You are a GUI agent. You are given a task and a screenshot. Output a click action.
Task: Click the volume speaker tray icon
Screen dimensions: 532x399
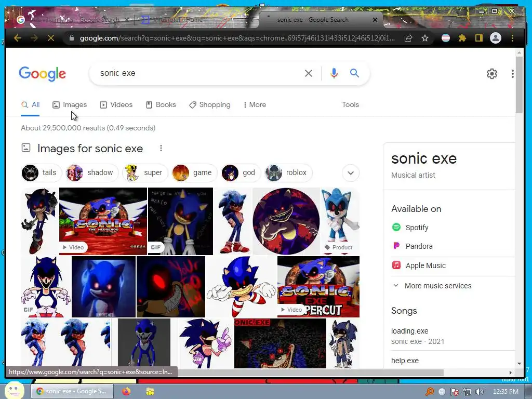(480, 392)
